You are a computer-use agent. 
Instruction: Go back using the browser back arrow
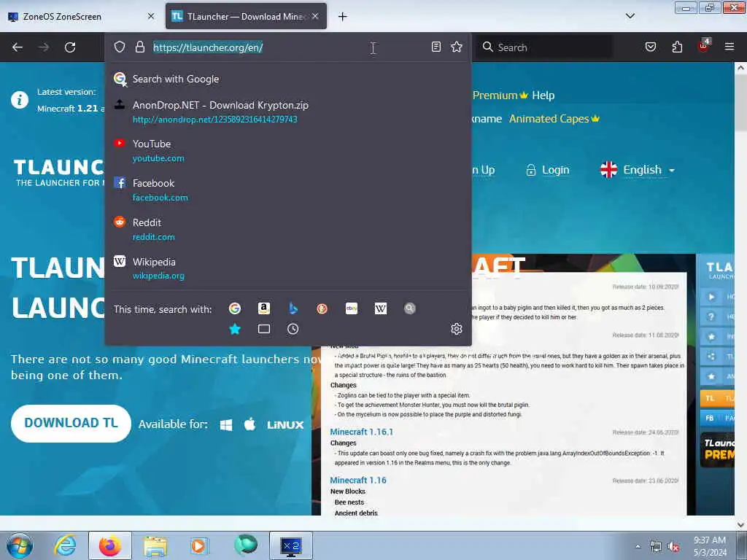pos(18,47)
